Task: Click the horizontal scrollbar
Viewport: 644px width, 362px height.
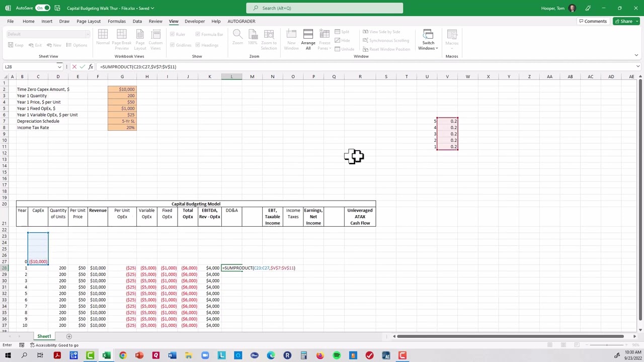Action: coord(510,336)
